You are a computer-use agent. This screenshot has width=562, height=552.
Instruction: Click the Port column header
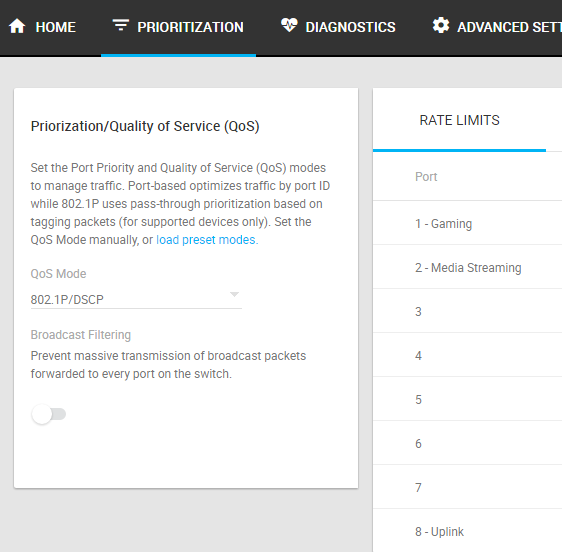point(426,177)
